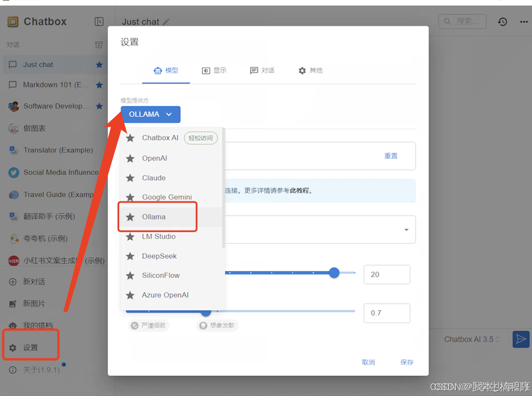Click 保存 to save settings

[x=407, y=362]
